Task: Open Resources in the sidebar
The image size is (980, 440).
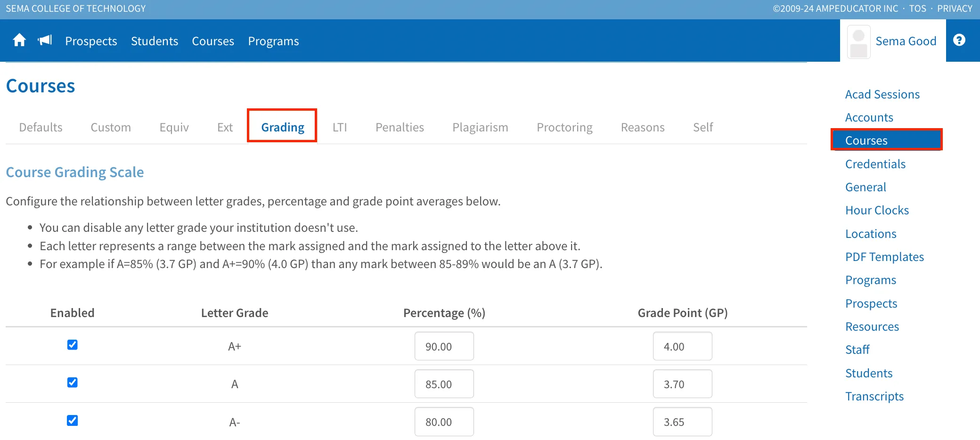Action: (x=872, y=326)
